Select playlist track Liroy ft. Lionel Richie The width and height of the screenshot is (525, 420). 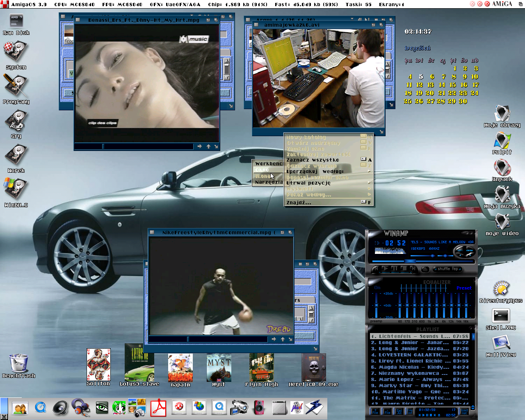pyautogui.click(x=419, y=361)
